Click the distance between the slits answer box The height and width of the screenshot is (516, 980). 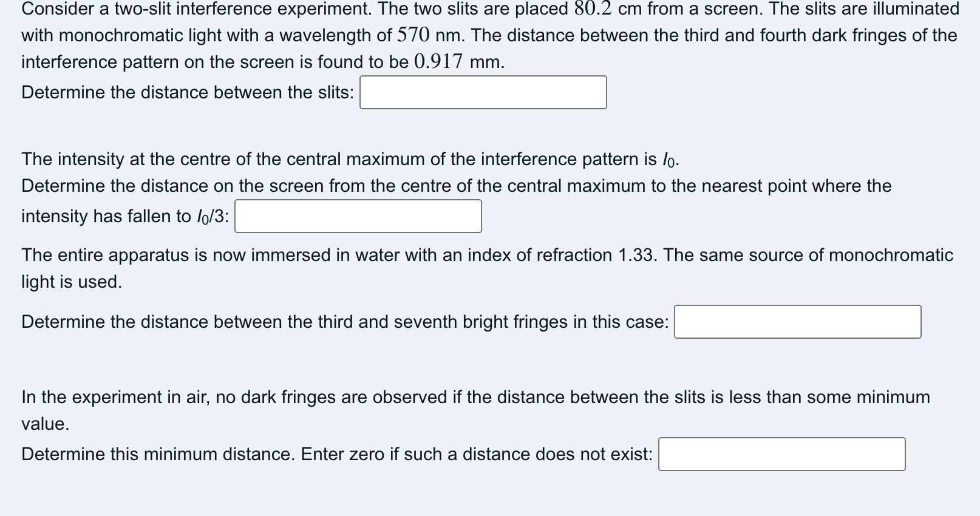(x=483, y=92)
